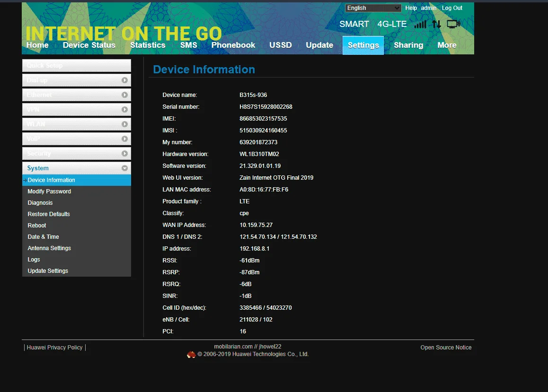Click the Huawei logo in footer
The height and width of the screenshot is (392, 548).
pyautogui.click(x=191, y=355)
